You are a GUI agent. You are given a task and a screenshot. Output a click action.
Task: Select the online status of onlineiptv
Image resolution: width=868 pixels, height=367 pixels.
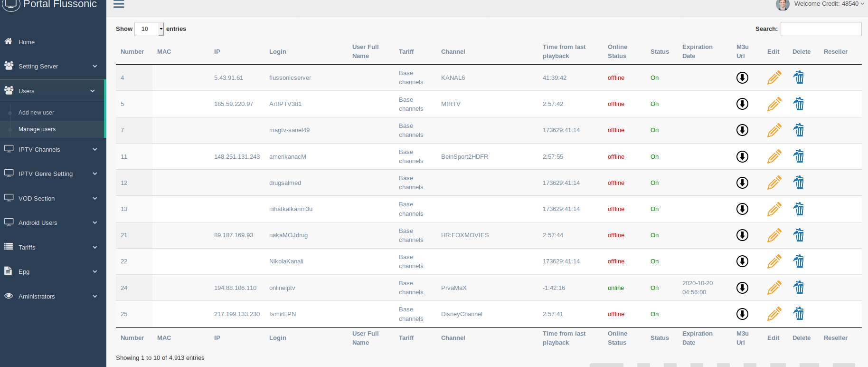[616, 288]
